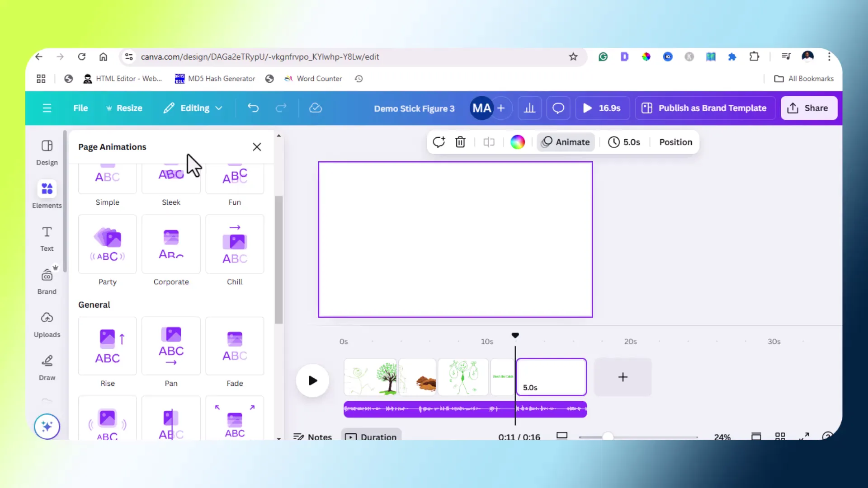Screen dimensions: 868x488
Task: Open the analytics insights chart icon
Action: click(529, 108)
